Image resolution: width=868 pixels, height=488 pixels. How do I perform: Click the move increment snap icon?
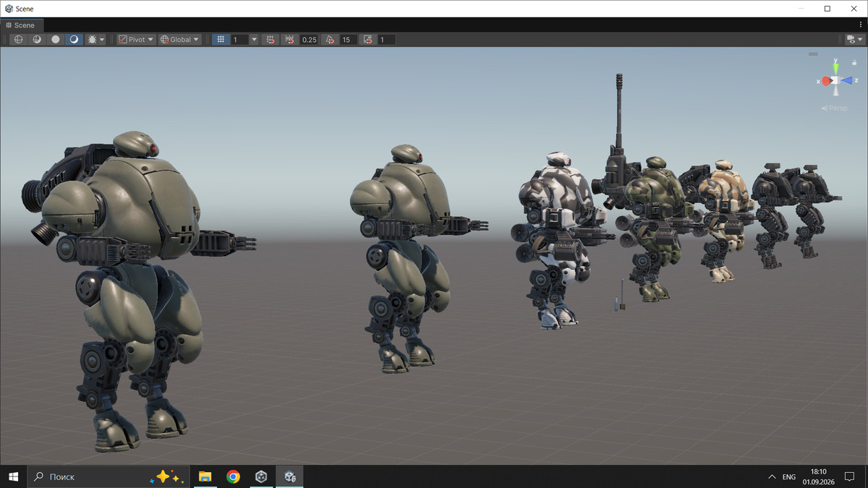291,40
